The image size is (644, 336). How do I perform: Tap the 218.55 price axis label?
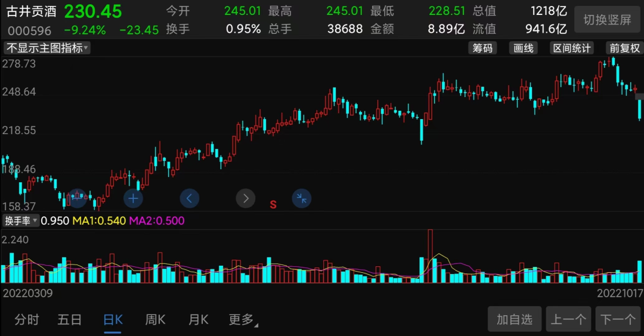(x=19, y=130)
